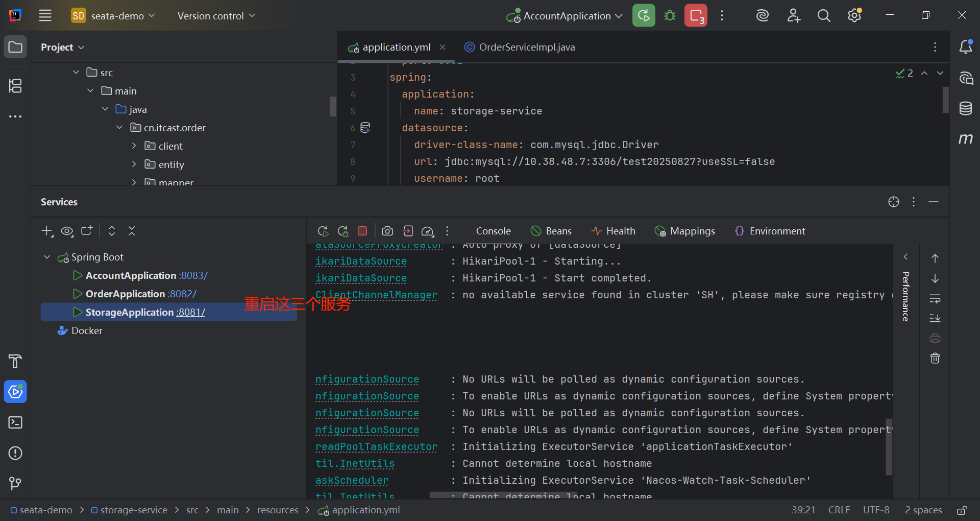Rerun the StorageApplication service

click(x=323, y=231)
